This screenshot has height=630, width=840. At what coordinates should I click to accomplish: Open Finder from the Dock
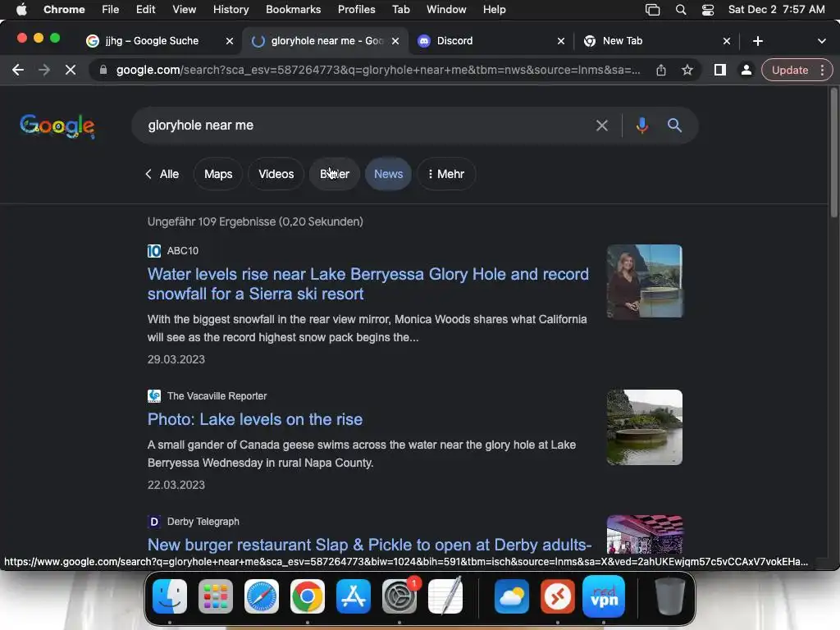coord(170,596)
